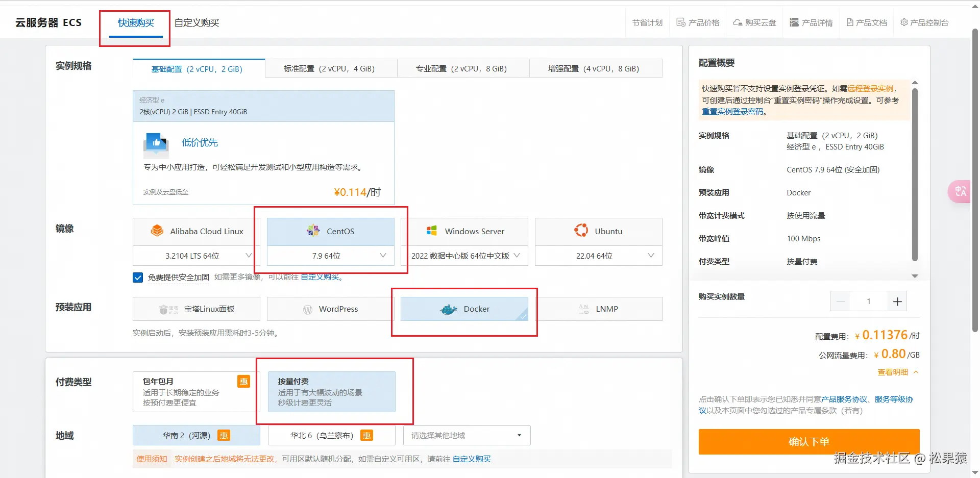Screen dimensions: 980x478
Task: Select 宝塔Linux面板 pre-installed app
Action: (197, 309)
